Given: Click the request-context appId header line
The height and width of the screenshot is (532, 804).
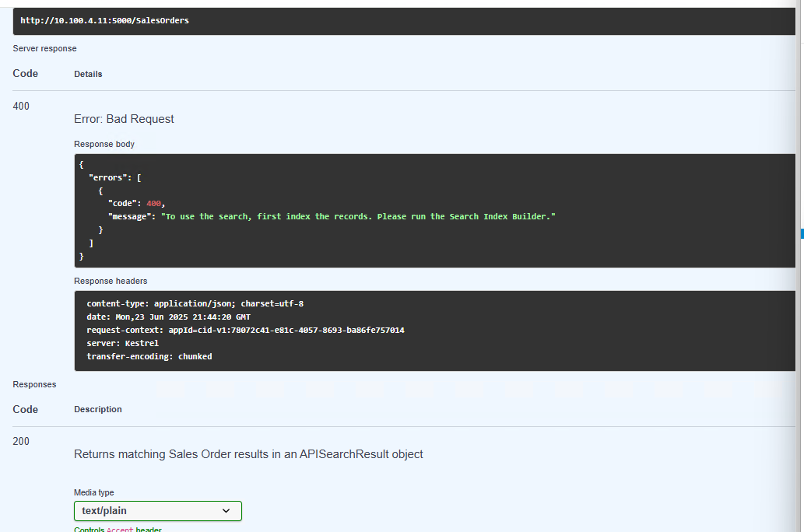Looking at the screenshot, I should coord(246,330).
